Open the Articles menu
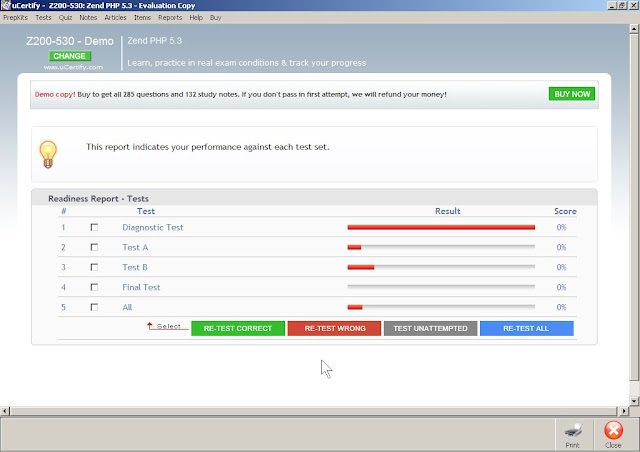 (x=116, y=18)
